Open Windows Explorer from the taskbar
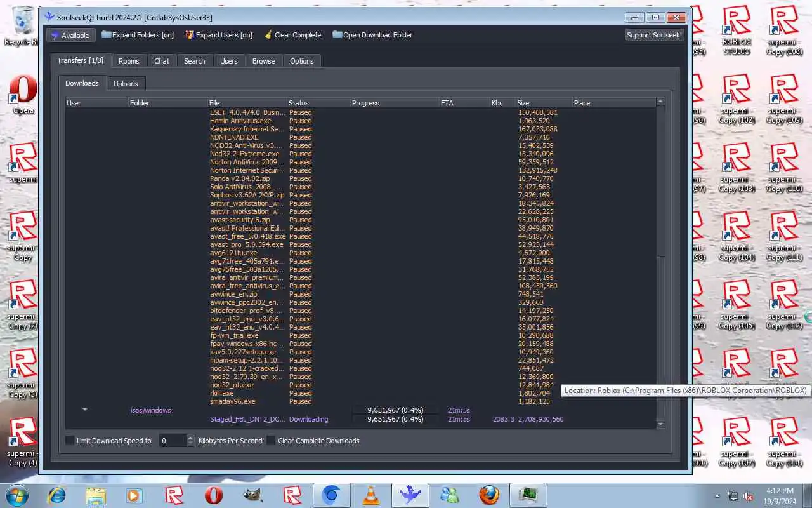 click(96, 495)
